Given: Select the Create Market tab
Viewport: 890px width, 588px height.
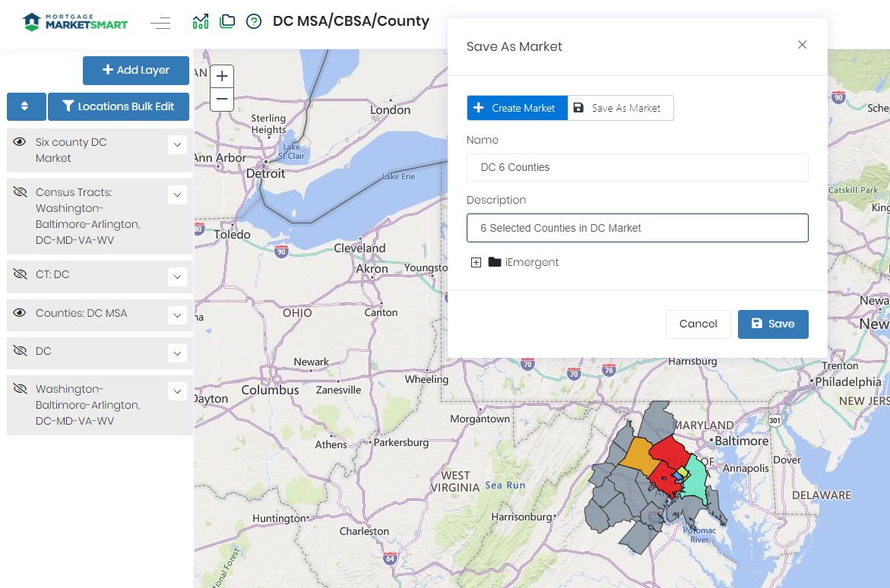Looking at the screenshot, I should pyautogui.click(x=517, y=108).
